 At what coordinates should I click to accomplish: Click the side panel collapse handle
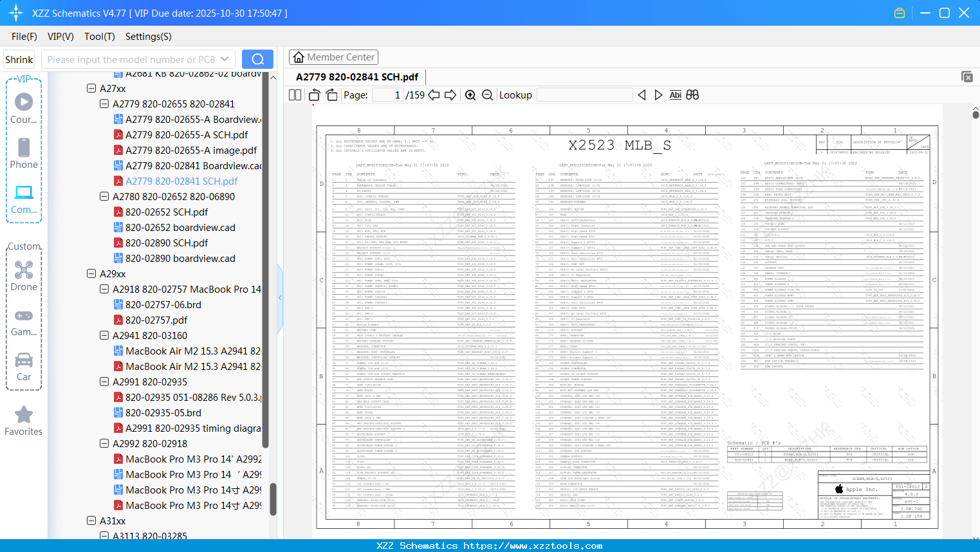tap(280, 297)
